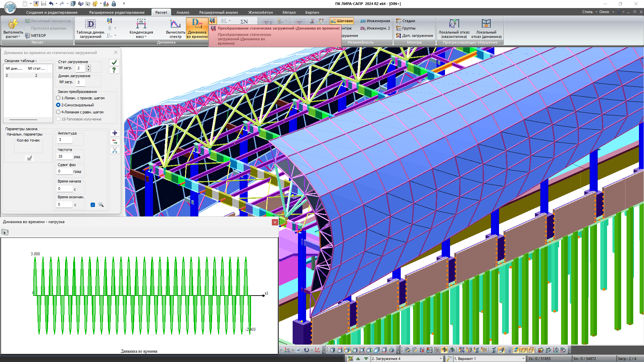Screen dimensions: 644x362
Task: Open Таблица динам. загружений tool
Action: click(x=90, y=29)
